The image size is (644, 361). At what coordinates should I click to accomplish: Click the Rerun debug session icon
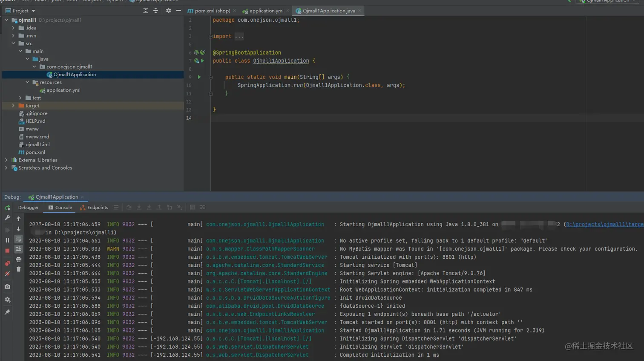[7, 208]
